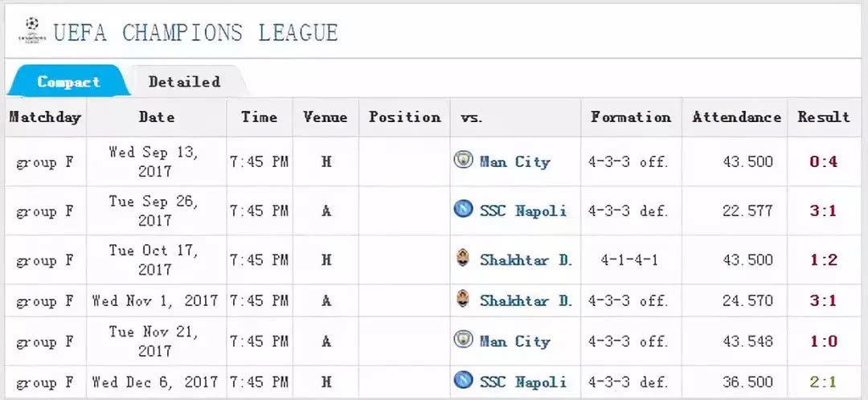Click the Matchday column header
Screen dimensions: 868x400
pos(45,116)
